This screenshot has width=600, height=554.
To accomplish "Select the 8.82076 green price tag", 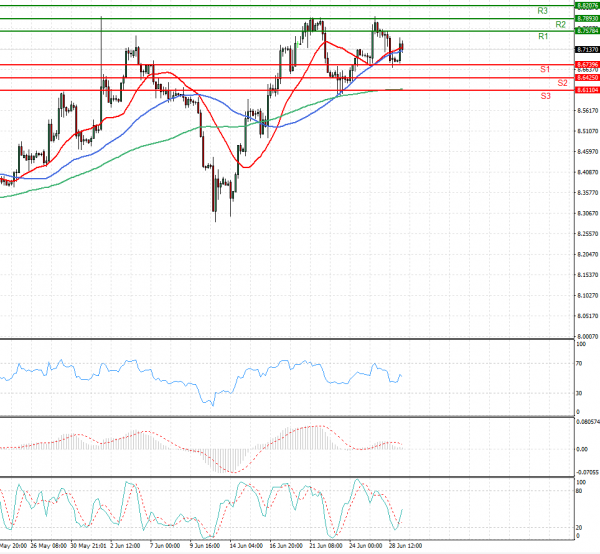I will [587, 6].
